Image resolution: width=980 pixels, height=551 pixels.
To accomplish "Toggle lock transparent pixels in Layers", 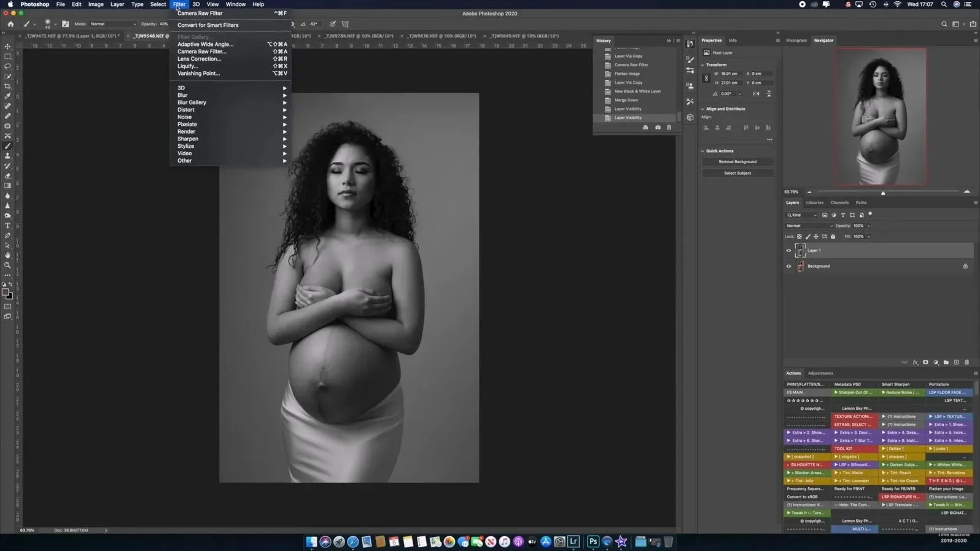I will tap(799, 236).
